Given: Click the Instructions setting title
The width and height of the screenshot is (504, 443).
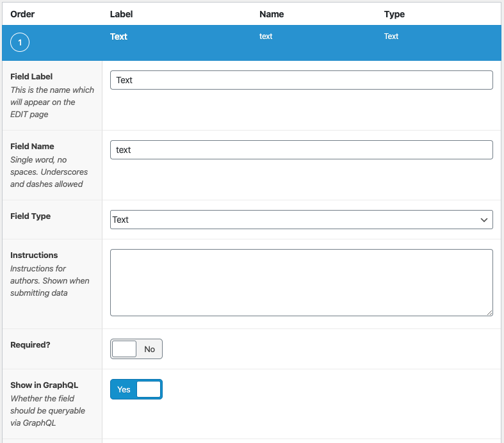Looking at the screenshot, I should [x=34, y=255].
